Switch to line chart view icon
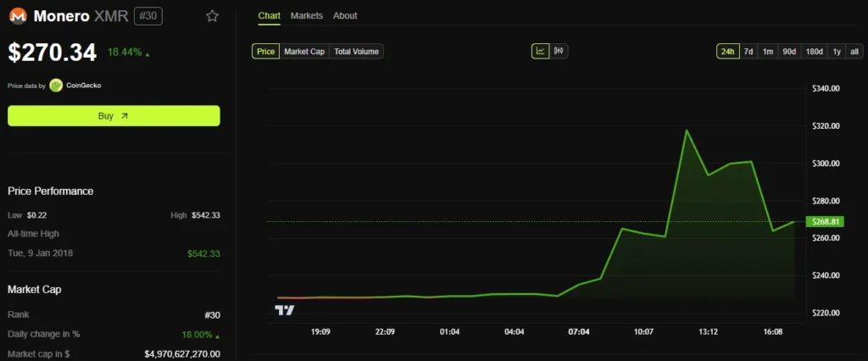This screenshot has width=868, height=361. (x=540, y=51)
